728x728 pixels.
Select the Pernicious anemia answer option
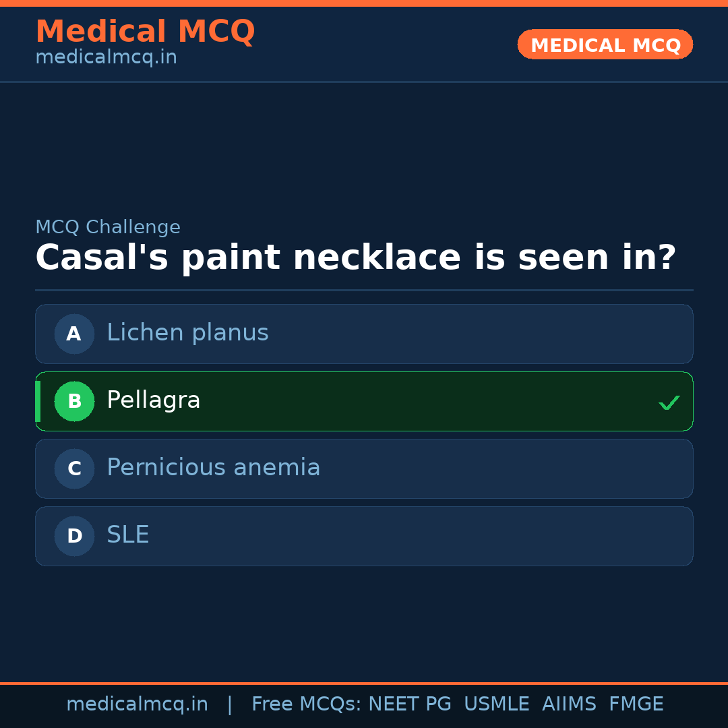click(x=364, y=468)
